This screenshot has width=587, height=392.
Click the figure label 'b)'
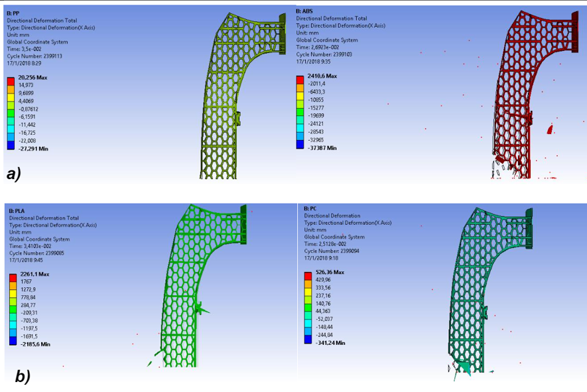pyautogui.click(x=23, y=377)
